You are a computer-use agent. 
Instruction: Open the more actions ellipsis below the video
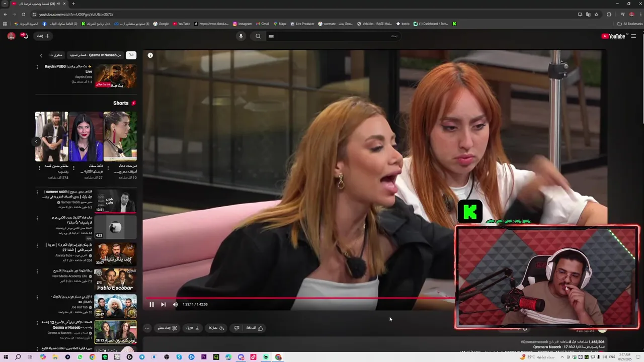(147, 328)
